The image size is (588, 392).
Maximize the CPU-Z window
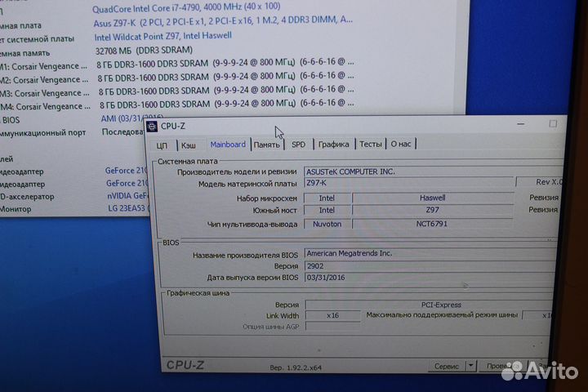[553, 124]
